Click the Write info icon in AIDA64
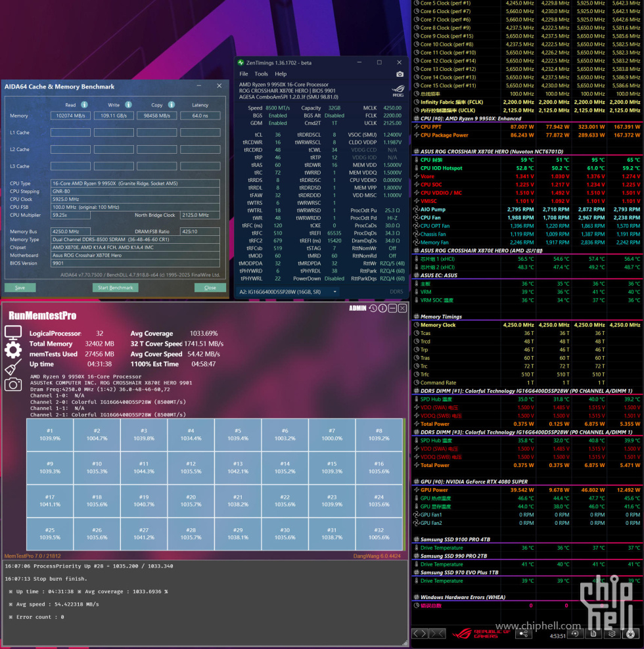The width and height of the screenshot is (644, 649). point(128,104)
